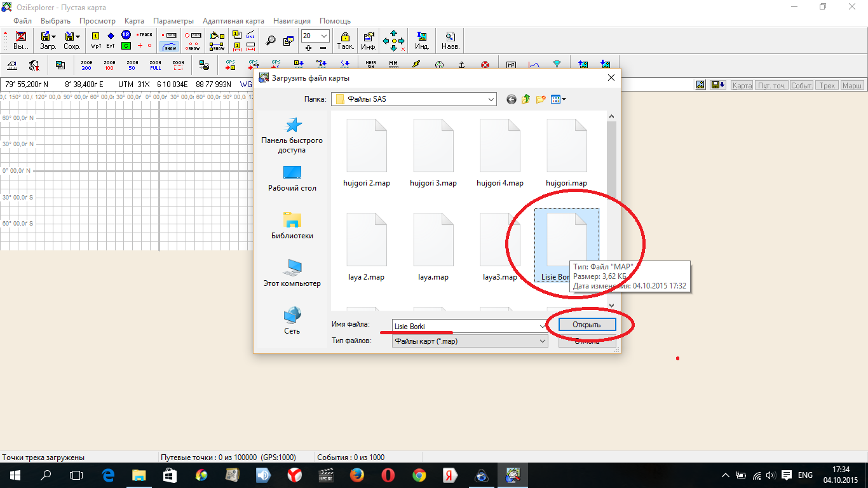Open Рабочий стол in dialog sidebar
This screenshot has height=488, width=868.
click(292, 179)
